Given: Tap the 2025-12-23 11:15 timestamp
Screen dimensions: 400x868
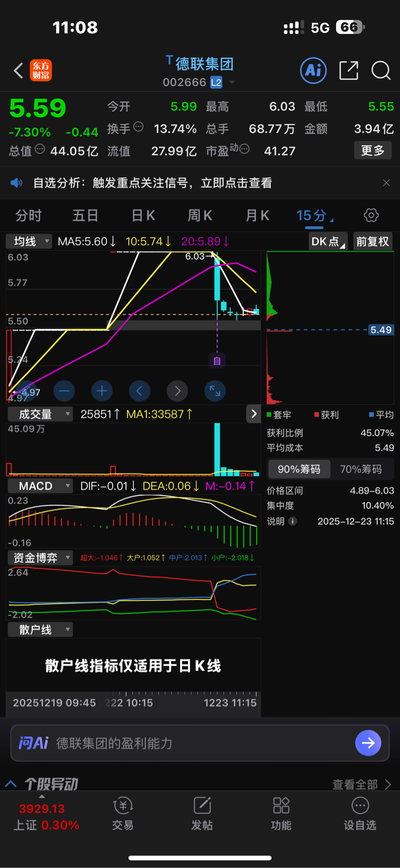Looking at the screenshot, I should click(356, 521).
